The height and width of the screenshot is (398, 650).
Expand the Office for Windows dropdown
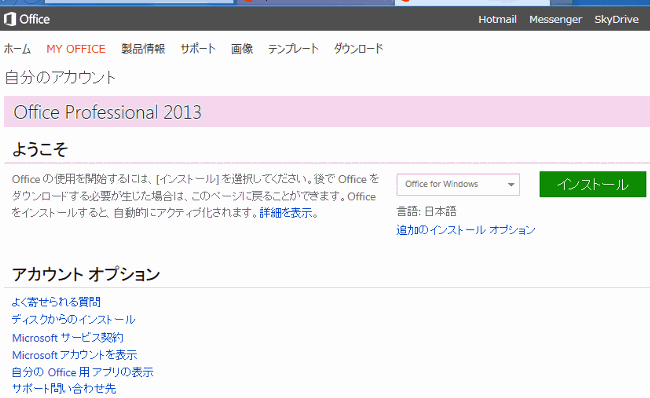(x=458, y=184)
